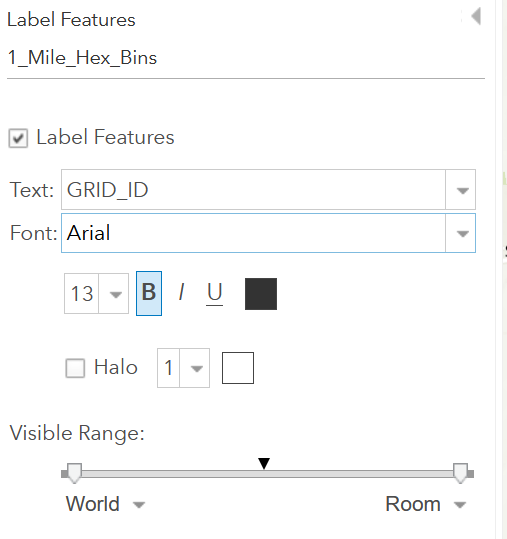Click the Arial font field
The image size is (507, 539).
click(253, 233)
